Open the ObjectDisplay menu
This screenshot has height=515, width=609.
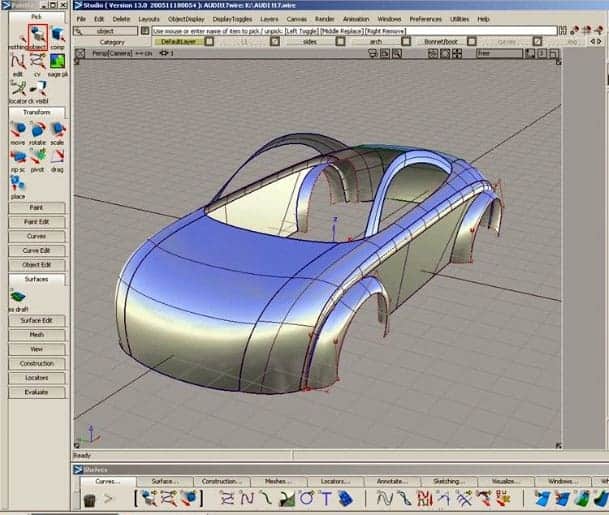click(x=186, y=19)
